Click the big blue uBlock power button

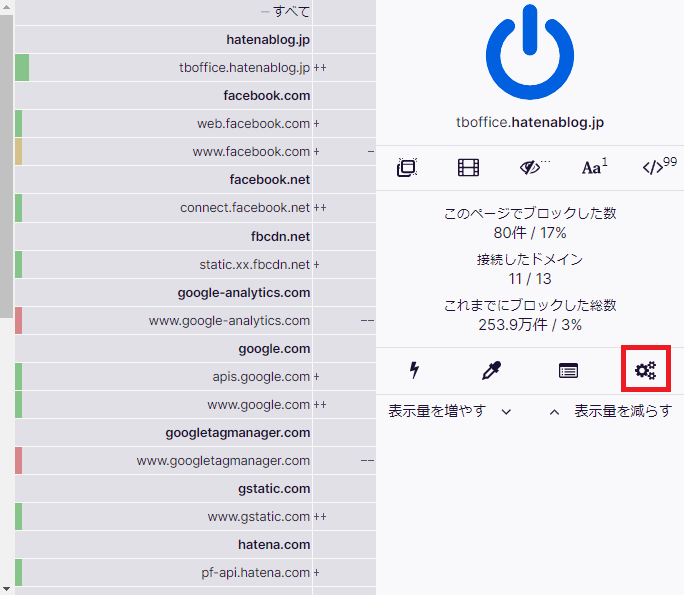click(x=530, y=52)
